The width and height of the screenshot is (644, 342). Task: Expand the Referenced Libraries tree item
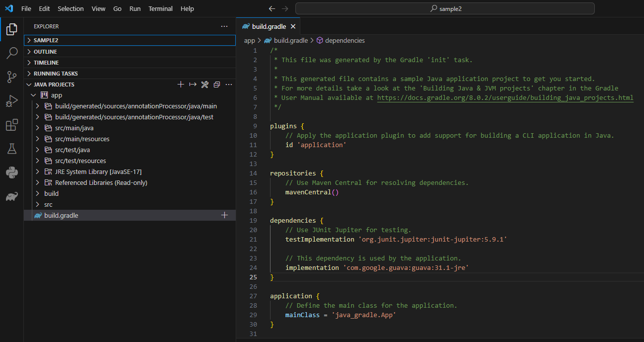click(x=37, y=182)
